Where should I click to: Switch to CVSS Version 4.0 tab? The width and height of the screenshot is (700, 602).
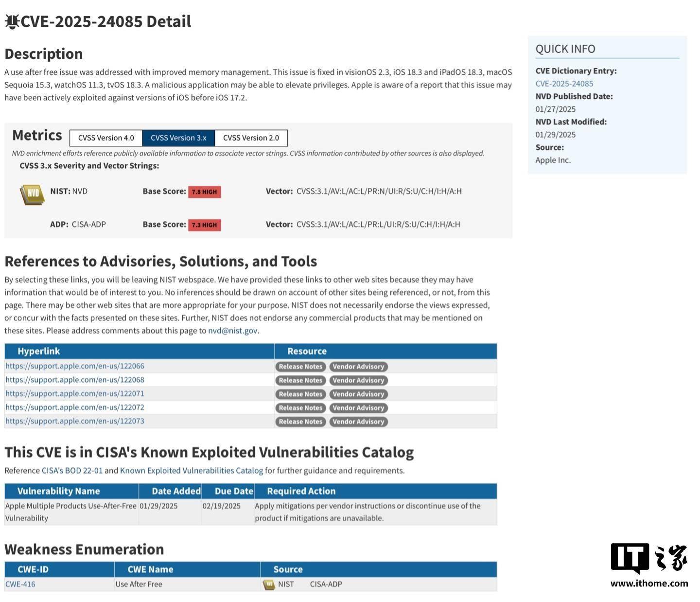[x=106, y=138]
